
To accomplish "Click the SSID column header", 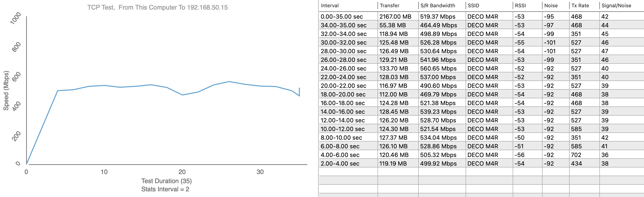I will pyautogui.click(x=473, y=5).
